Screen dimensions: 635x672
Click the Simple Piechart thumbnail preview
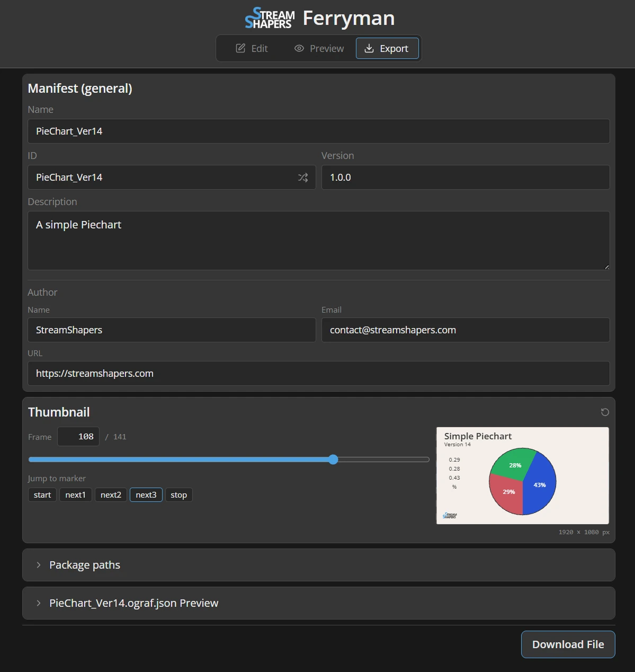pos(523,475)
